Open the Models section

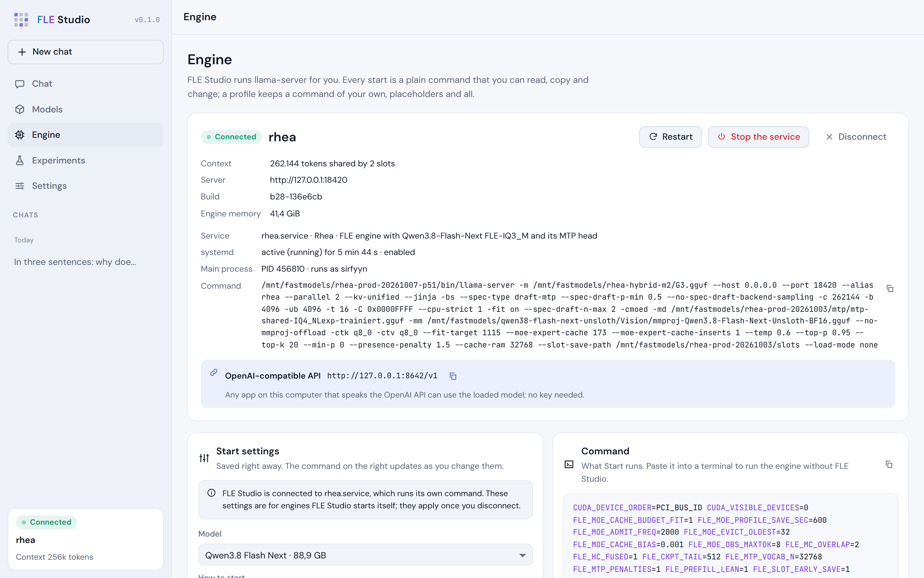click(x=86, y=109)
